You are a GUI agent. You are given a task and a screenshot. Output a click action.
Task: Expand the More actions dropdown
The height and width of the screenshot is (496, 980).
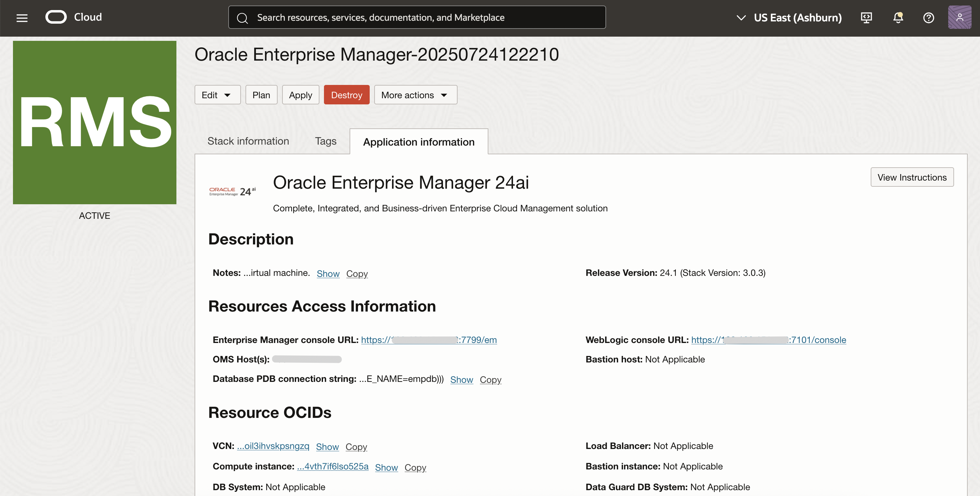(x=415, y=95)
